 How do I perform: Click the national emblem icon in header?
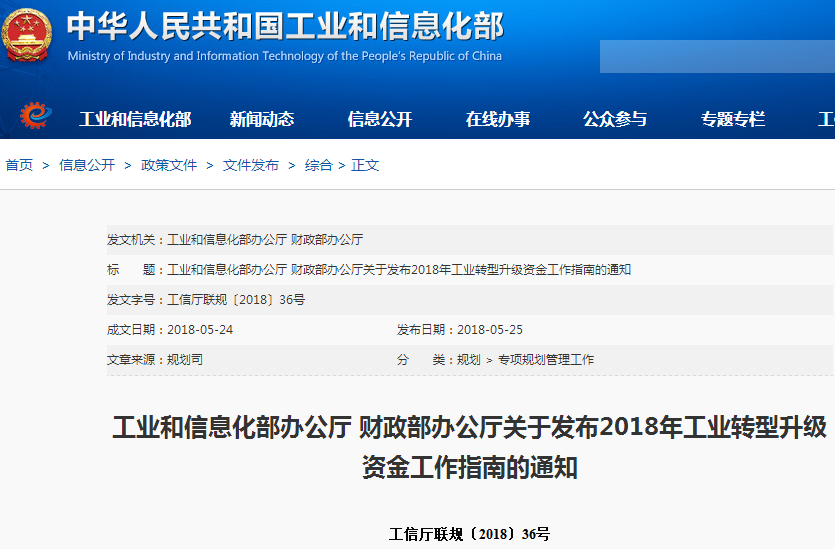click(x=28, y=36)
